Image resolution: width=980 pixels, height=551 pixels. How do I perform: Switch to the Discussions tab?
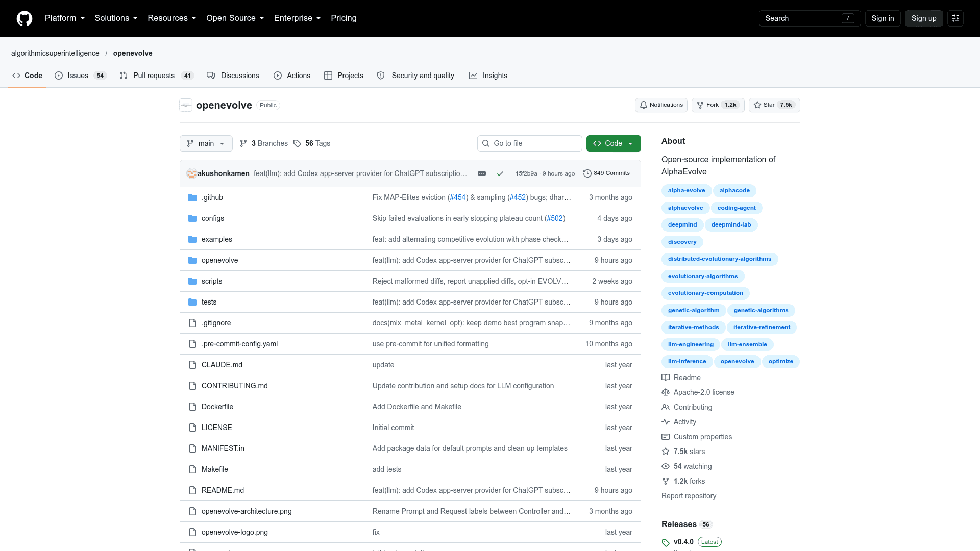point(233,76)
